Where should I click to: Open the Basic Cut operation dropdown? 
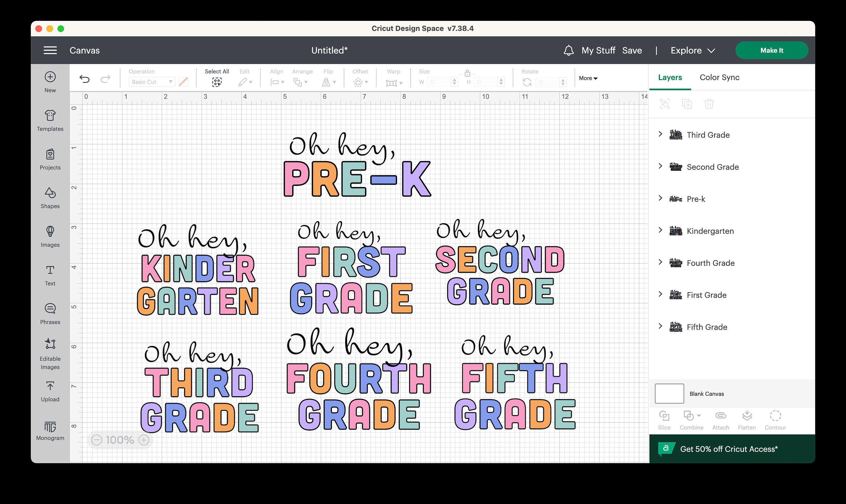151,81
